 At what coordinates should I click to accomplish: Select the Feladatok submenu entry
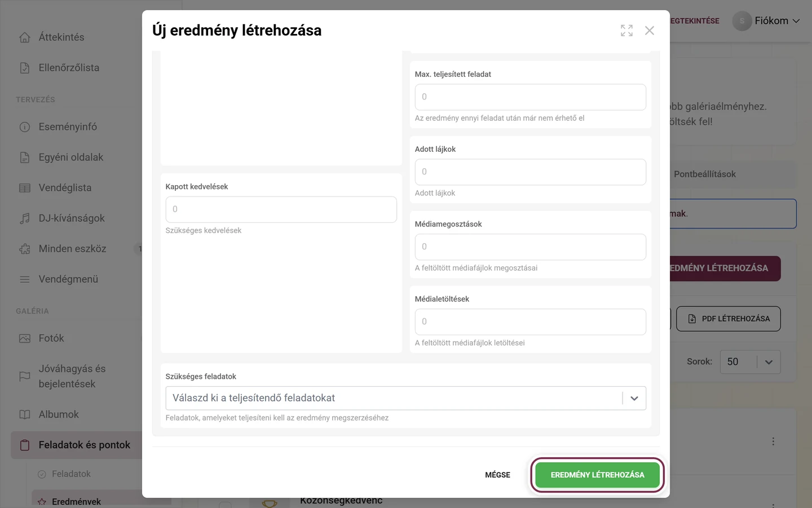(x=71, y=474)
